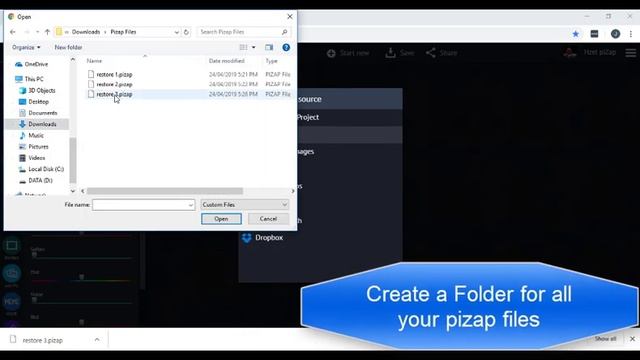Create a New folder
640x360 pixels.
[x=69, y=47]
